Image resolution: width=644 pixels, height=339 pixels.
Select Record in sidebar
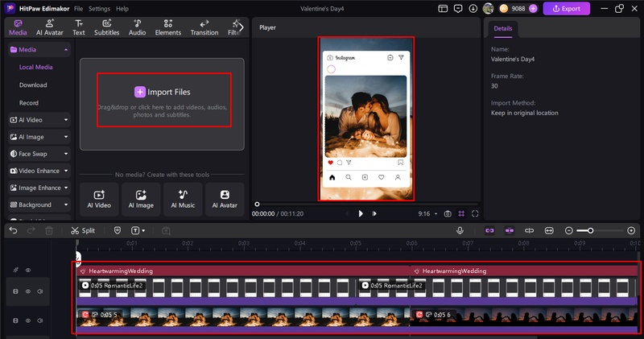pos(29,103)
